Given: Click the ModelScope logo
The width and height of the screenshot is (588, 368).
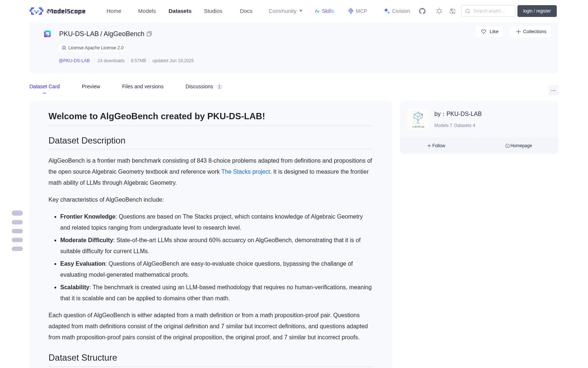Looking at the screenshot, I should tap(58, 11).
